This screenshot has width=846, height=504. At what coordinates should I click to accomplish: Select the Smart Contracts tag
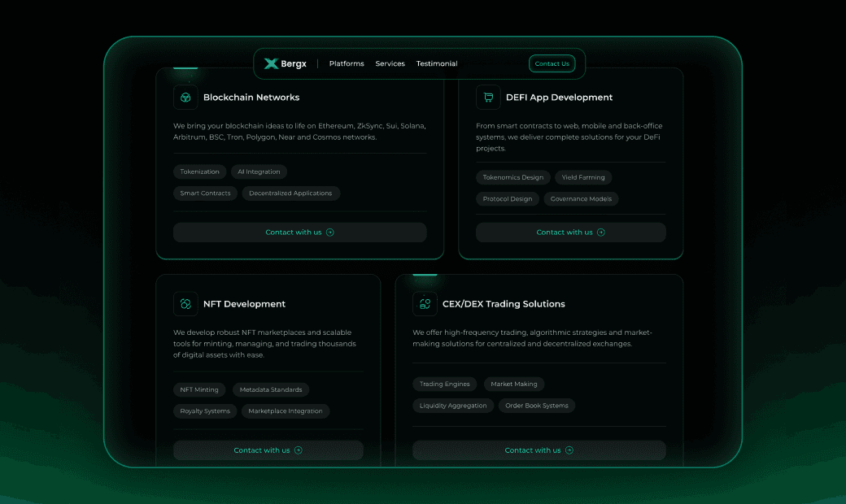[x=205, y=193]
